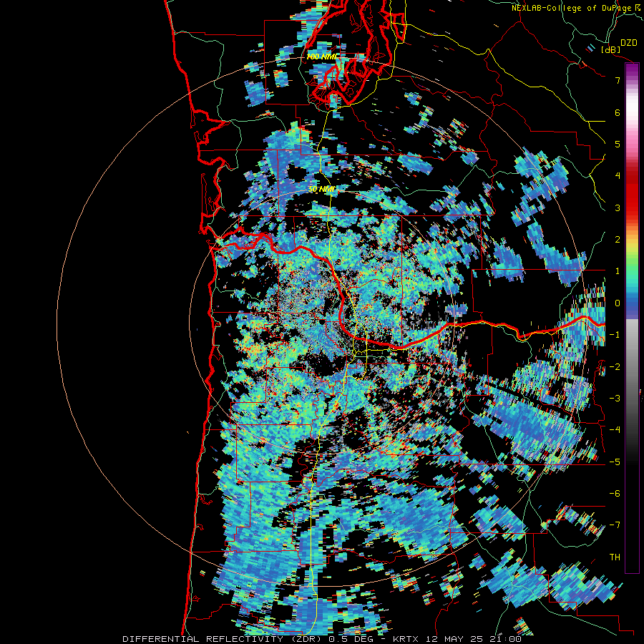Click the TH threshold label on the scale
The image size is (644, 644).
point(615,557)
